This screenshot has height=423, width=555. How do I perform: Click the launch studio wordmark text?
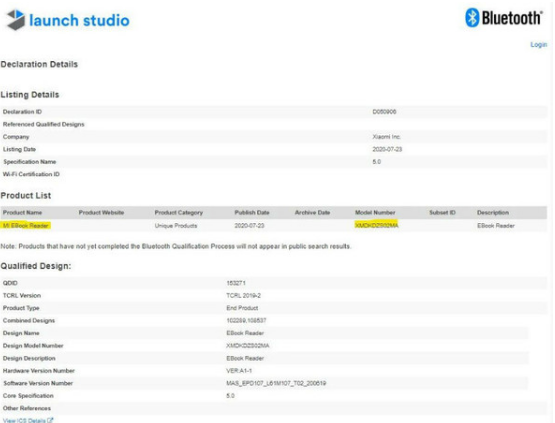point(79,20)
